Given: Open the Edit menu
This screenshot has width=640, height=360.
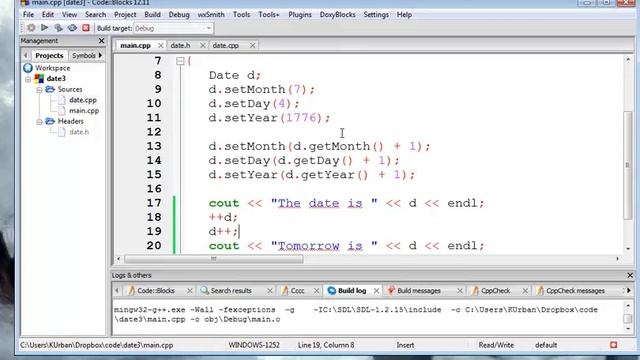Looking at the screenshot, I should click(48, 15).
